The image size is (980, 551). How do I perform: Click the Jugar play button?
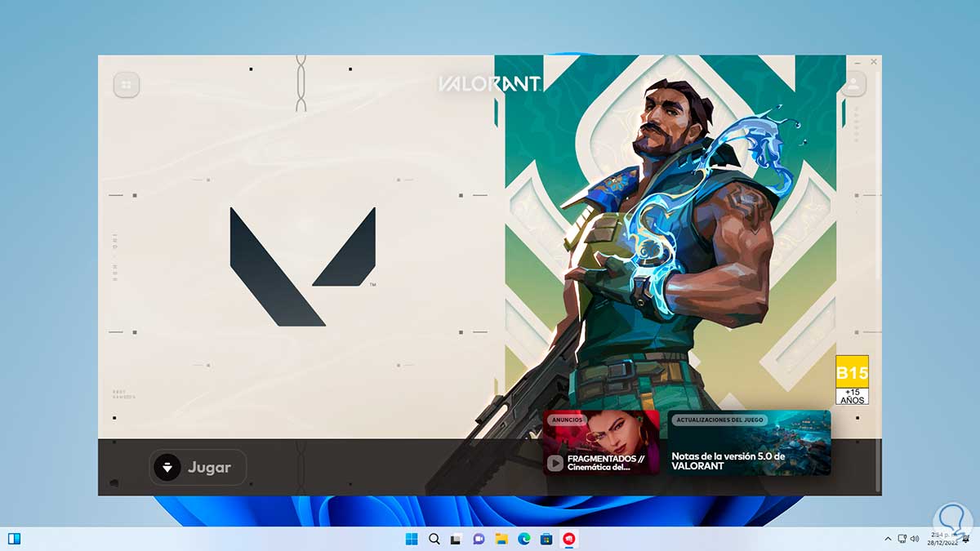198,467
